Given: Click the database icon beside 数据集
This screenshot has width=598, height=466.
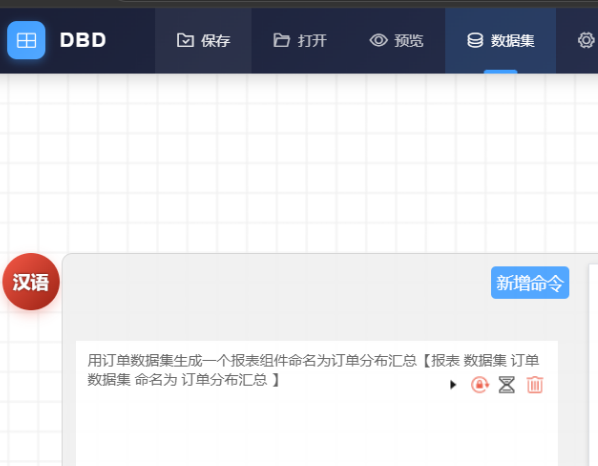Looking at the screenshot, I should coord(475,40).
